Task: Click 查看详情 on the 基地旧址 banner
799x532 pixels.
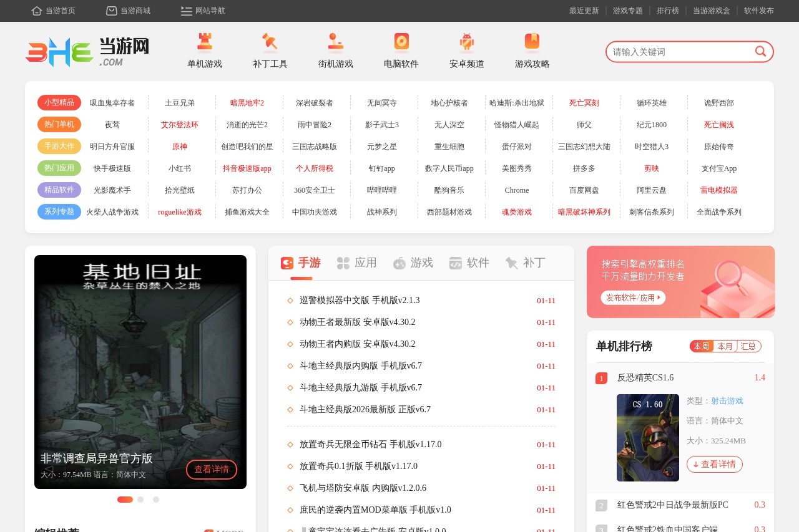Action: click(212, 470)
